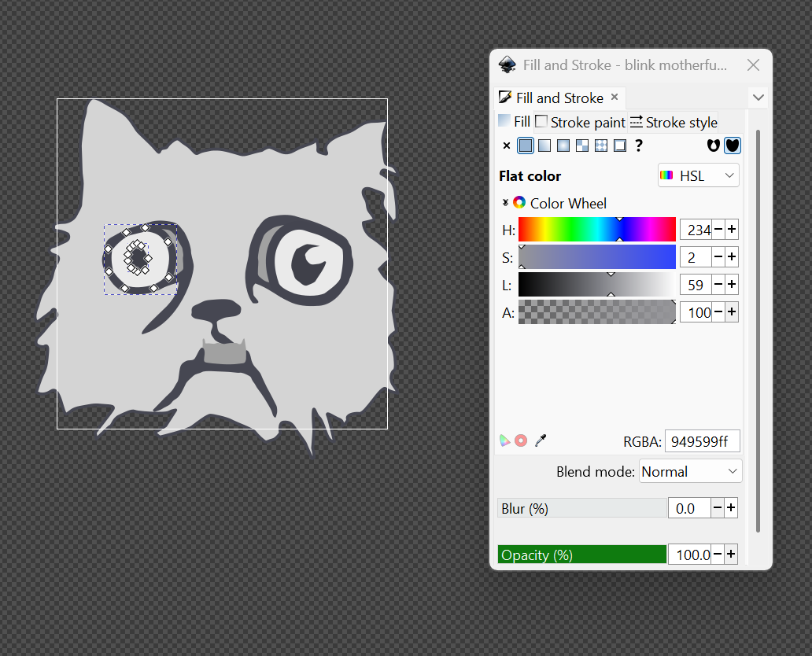Click on the Opacity percentage slider bar
Viewport: 812px width, 656px height.
(582, 555)
